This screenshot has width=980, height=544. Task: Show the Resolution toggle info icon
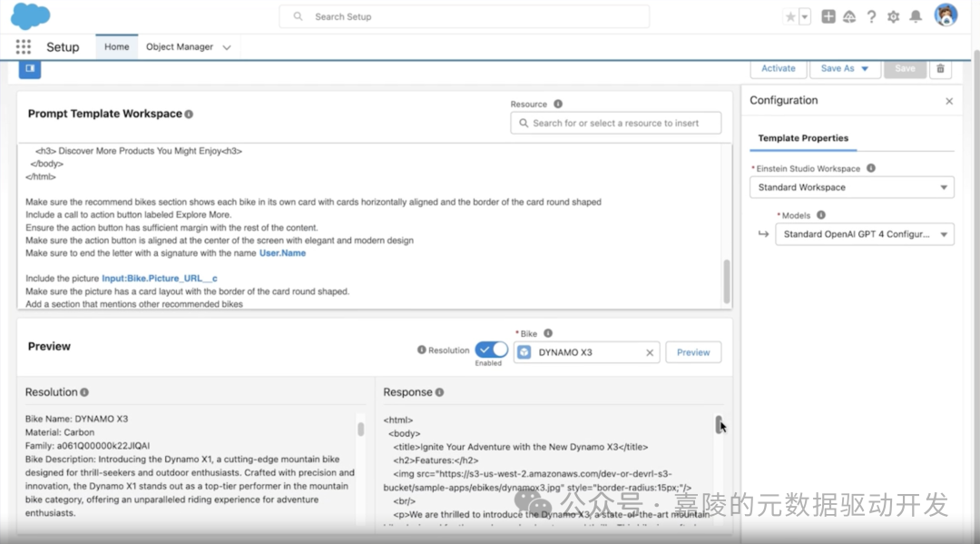point(421,351)
